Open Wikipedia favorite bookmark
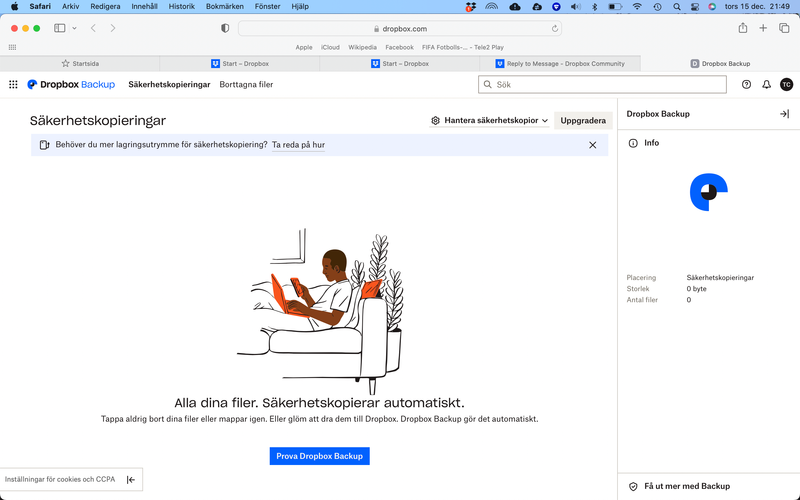800x500 pixels. coord(362,47)
